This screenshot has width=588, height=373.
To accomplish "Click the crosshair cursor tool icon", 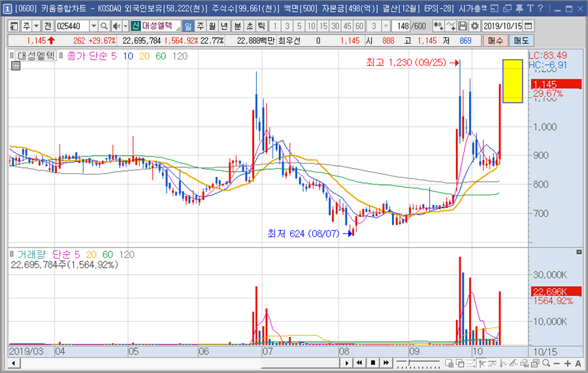I will [482, 363].
